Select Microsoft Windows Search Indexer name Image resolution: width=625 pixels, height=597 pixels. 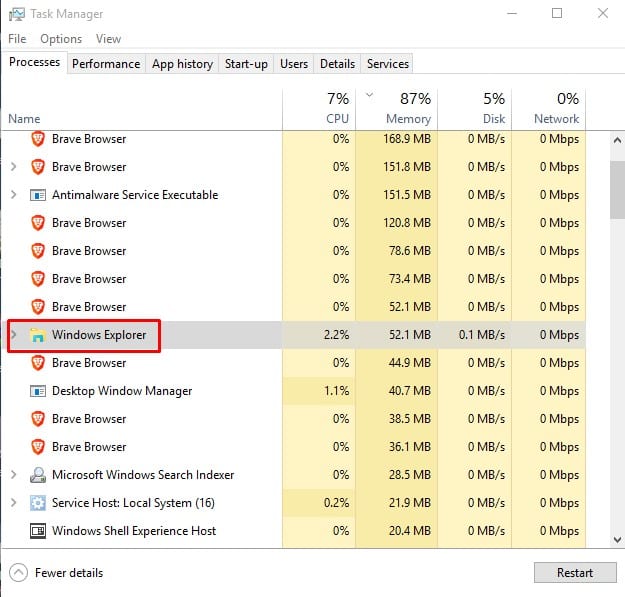coord(143,475)
